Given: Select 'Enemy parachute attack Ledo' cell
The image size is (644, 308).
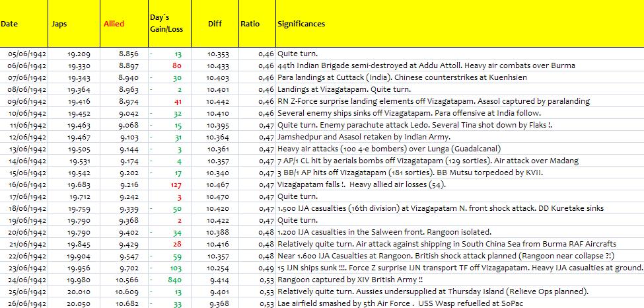Looking at the screenshot, I should tap(460, 125).
